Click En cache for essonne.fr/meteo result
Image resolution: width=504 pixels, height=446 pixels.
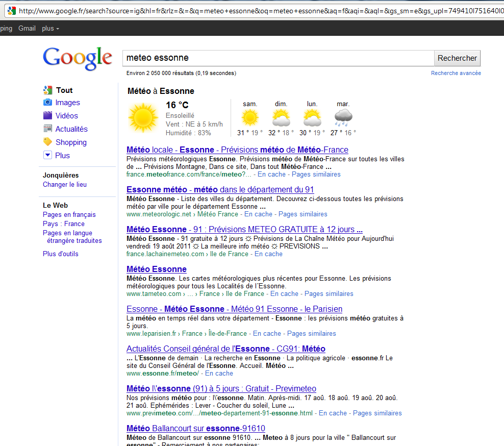click(x=219, y=374)
